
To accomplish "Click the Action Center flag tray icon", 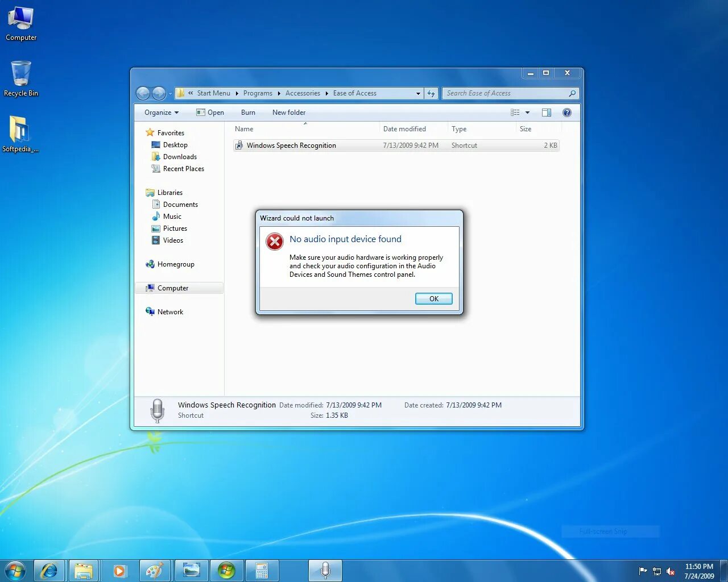I will coord(643,571).
